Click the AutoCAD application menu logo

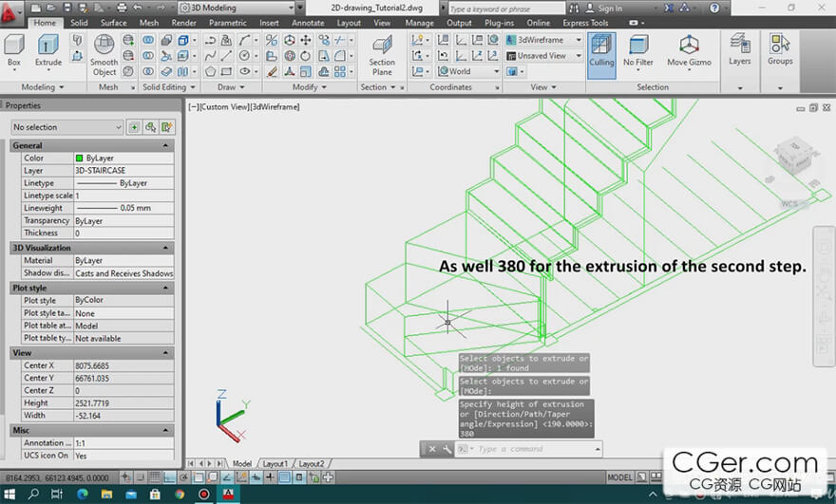pos(9,11)
